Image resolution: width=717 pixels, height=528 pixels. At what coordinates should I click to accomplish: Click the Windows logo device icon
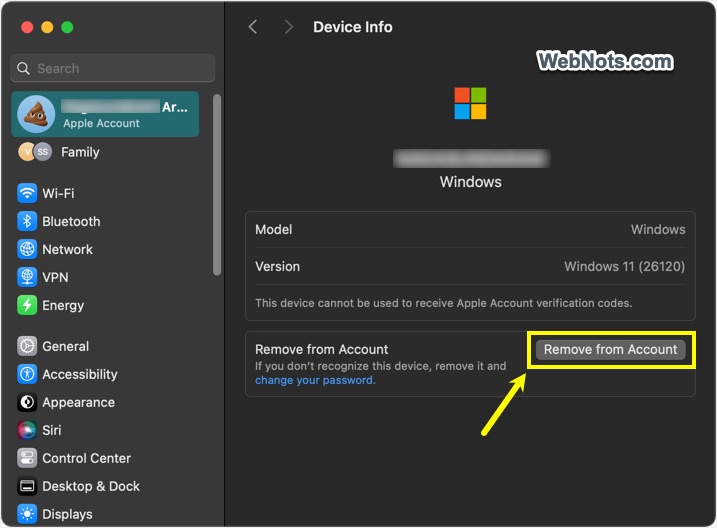(470, 103)
